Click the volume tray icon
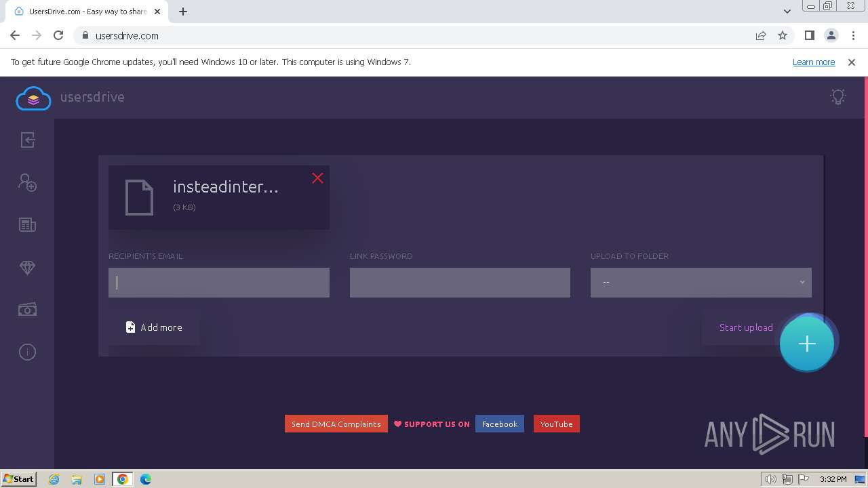The image size is (868, 488). tap(770, 479)
